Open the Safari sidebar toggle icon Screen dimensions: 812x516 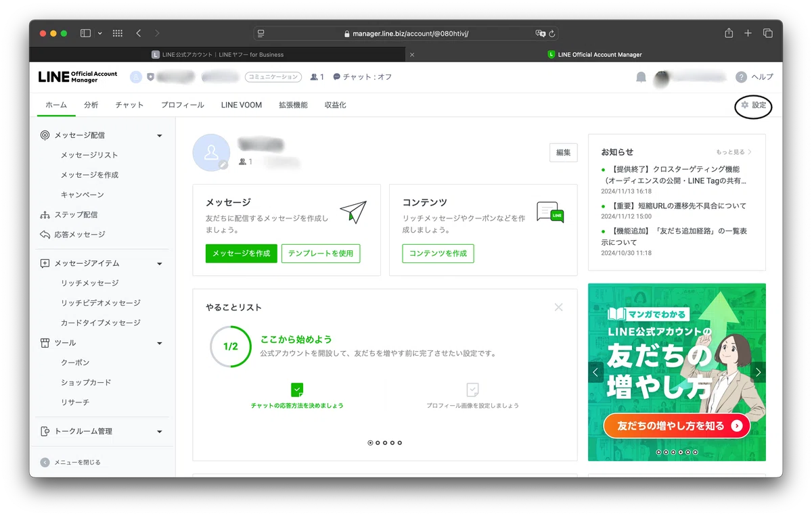pos(85,33)
